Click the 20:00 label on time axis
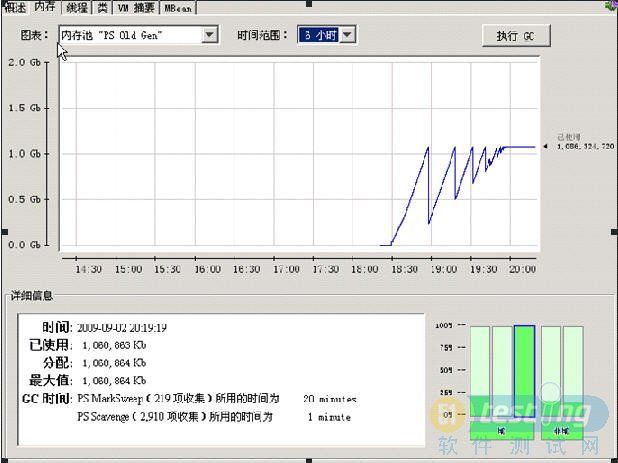 [x=522, y=270]
